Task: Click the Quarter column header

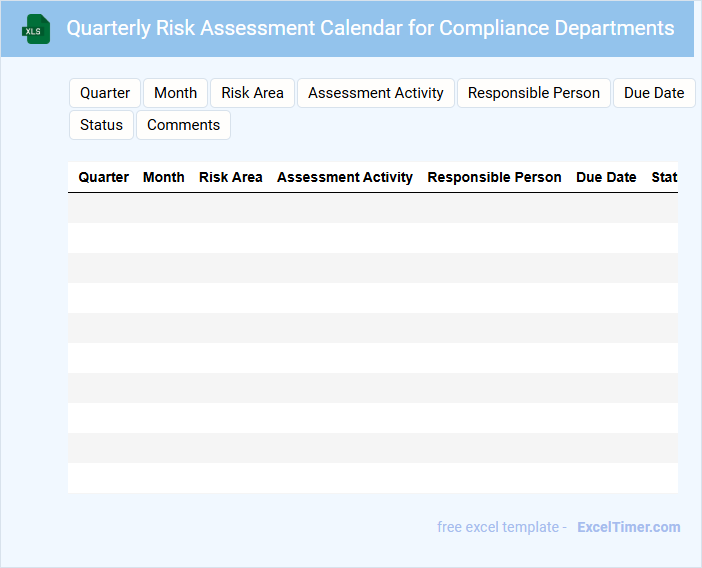Action: (104, 177)
